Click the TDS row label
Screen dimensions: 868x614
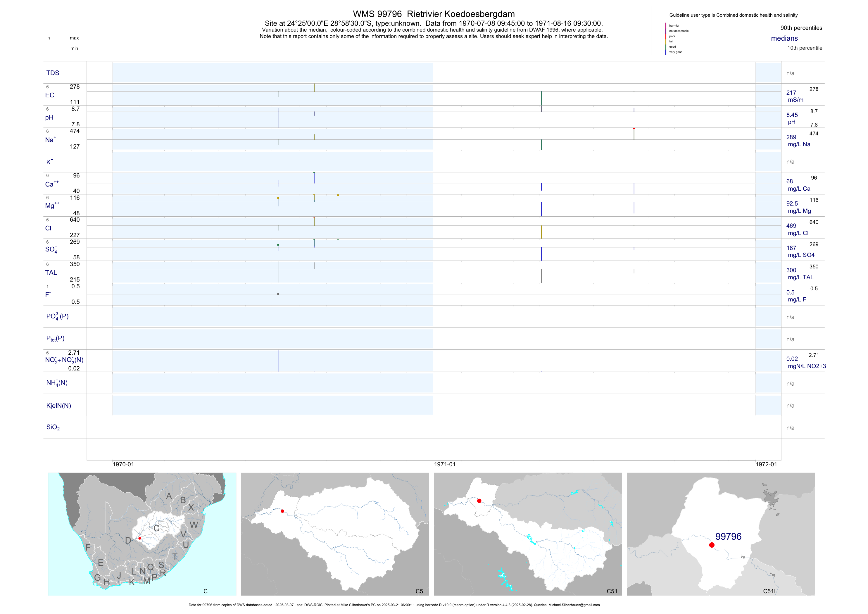[x=53, y=73]
